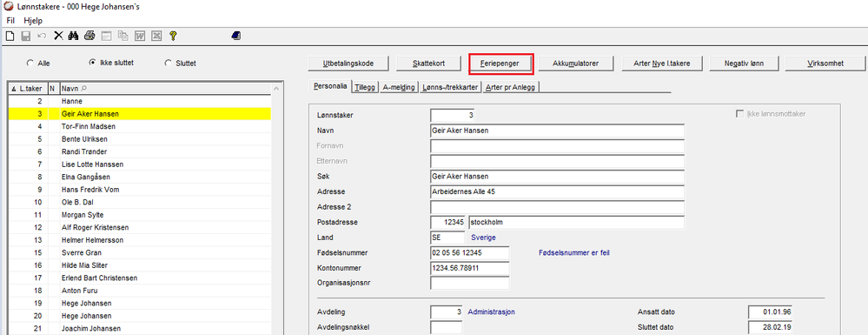Switch to the A-melding tab
The width and height of the screenshot is (868, 335).
point(399,87)
